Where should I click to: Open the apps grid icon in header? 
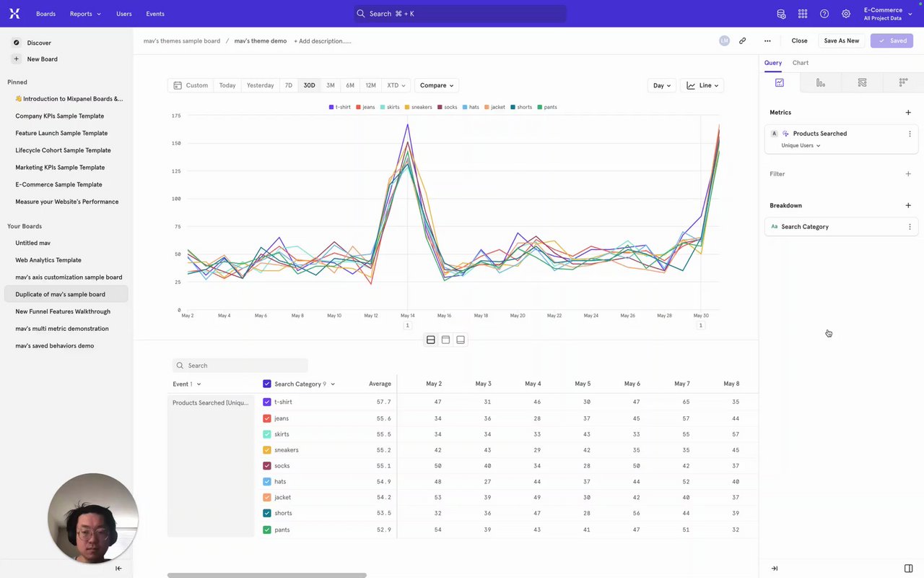tap(803, 14)
